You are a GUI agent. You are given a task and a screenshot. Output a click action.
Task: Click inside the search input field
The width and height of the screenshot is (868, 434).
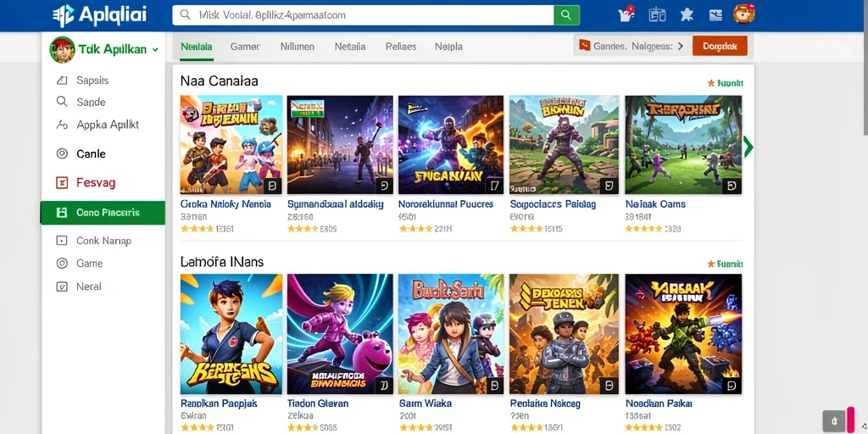click(363, 15)
